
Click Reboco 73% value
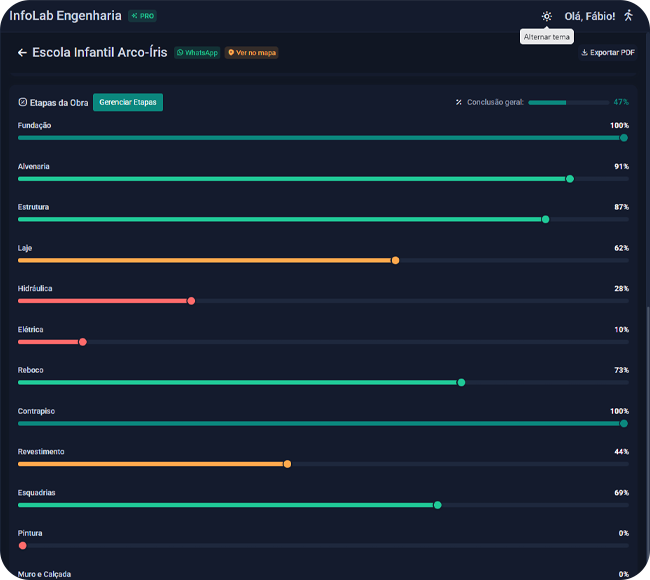coord(621,370)
